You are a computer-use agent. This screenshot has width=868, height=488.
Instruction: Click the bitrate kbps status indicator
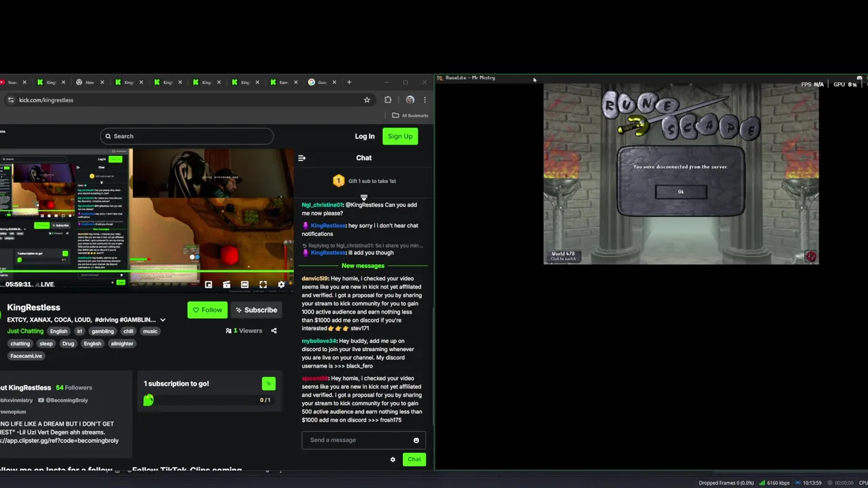pyautogui.click(x=774, y=483)
